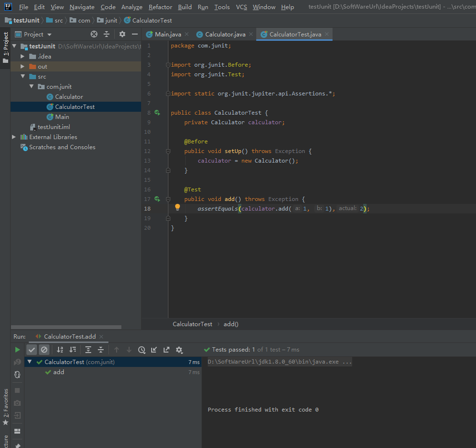Viewport: 476px width, 448px height.
Task: Open test history clock icon
Action: click(142, 350)
